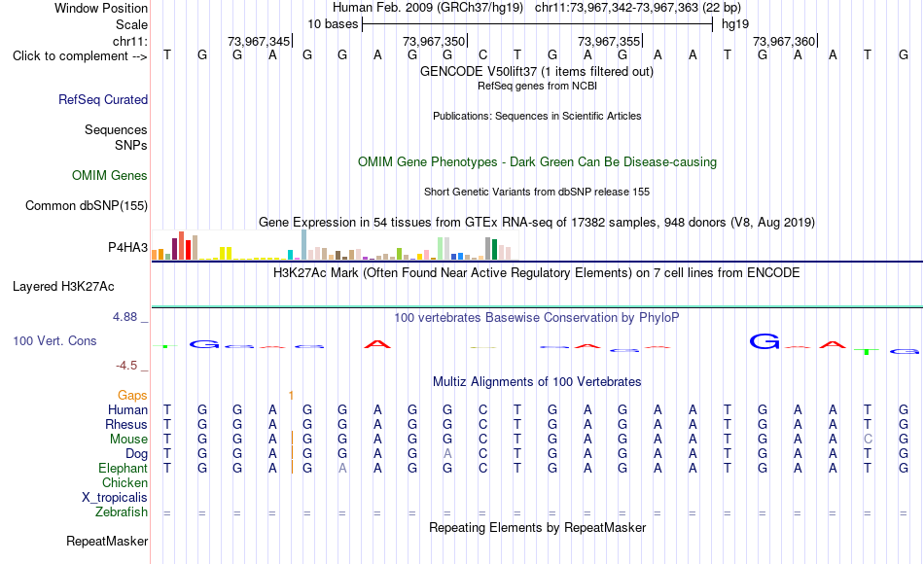924x564 pixels.
Task: Click the 100 Vert. Cons track label
Action: [54, 340]
